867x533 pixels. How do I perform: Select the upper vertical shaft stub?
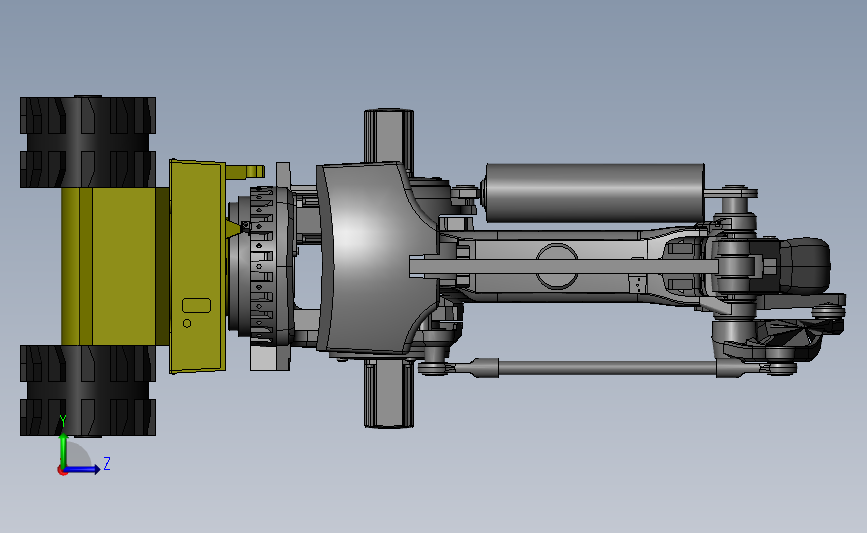(x=389, y=135)
